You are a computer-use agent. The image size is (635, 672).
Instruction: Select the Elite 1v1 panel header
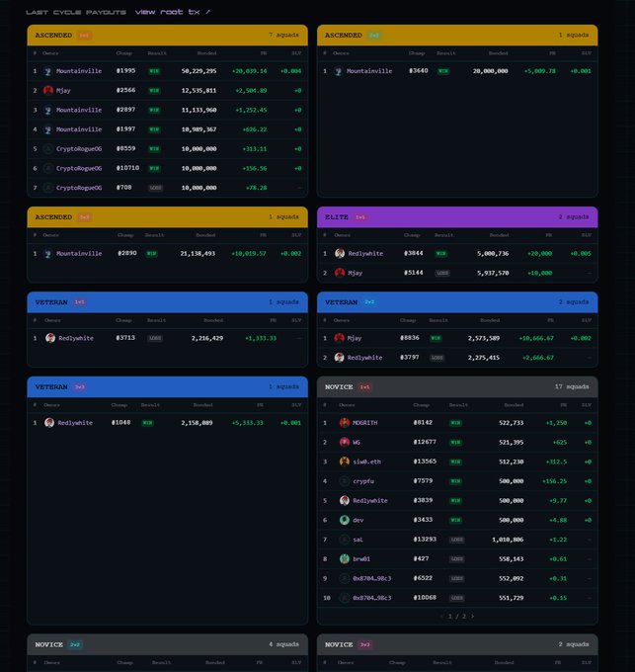pyautogui.click(x=457, y=217)
